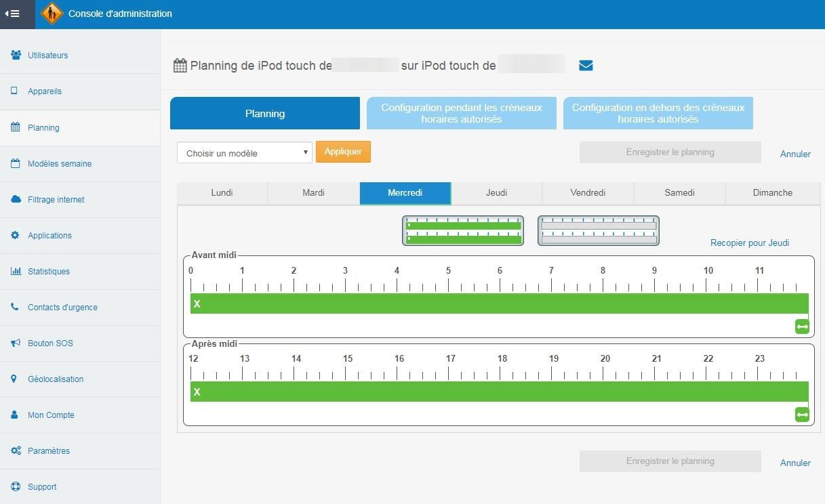Screen dimensions: 825x504
Task: Open the 'Choisir un modèle' dropdown
Action: point(244,153)
